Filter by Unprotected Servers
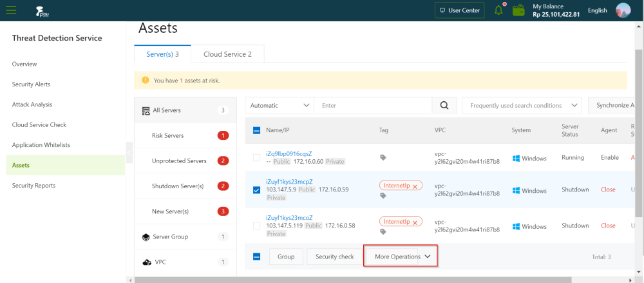Viewport: 644px width, 283px height. [185, 161]
